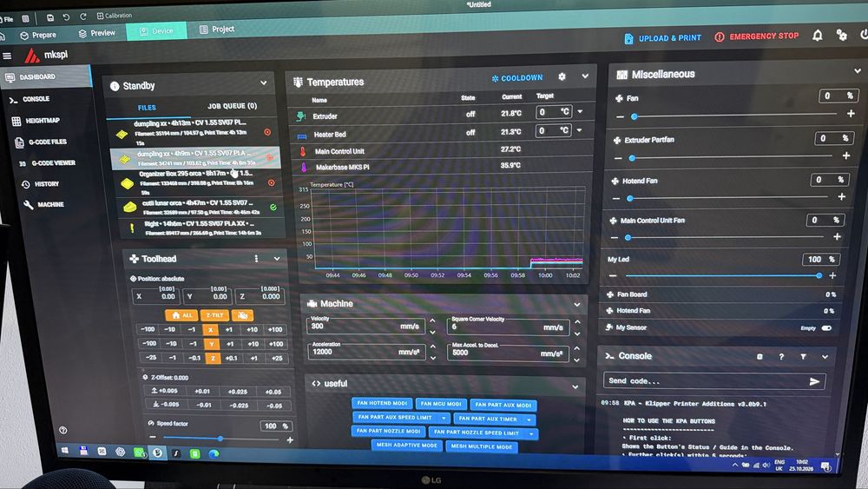Collapse the Miscellaneous panel
Viewport: 868px width, 489px height.
[857, 71]
